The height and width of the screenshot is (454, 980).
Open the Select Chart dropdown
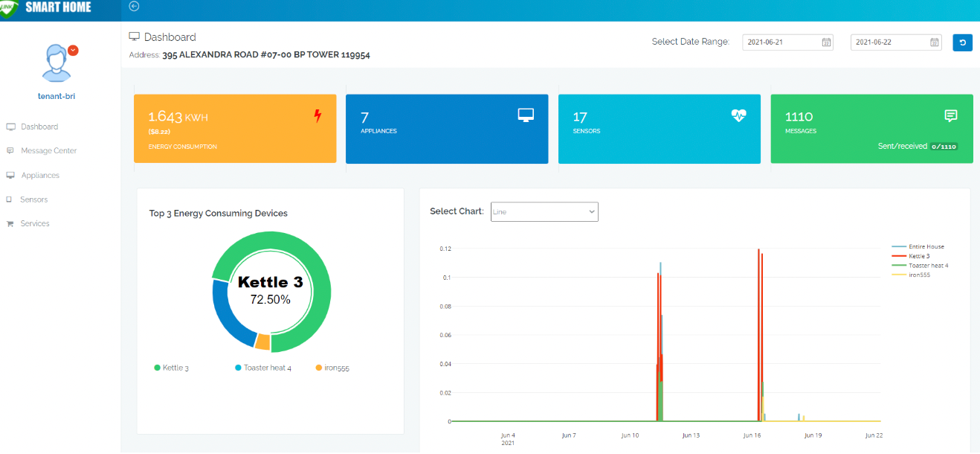(544, 212)
